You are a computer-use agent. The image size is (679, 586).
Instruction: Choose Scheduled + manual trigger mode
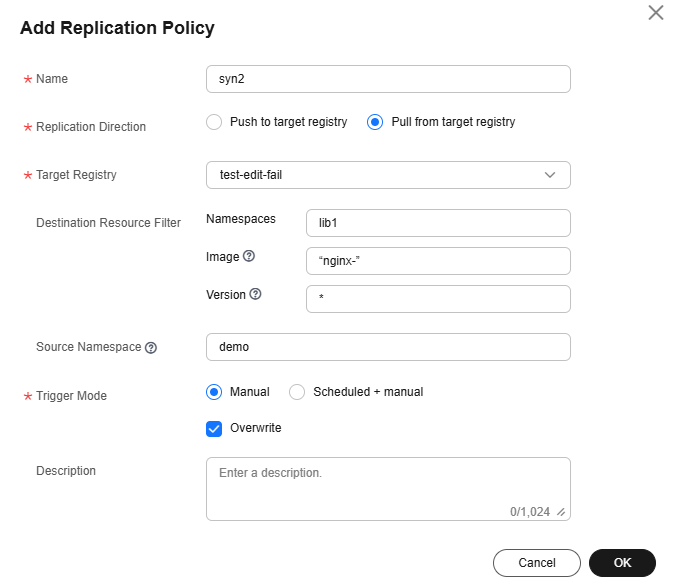click(x=297, y=392)
